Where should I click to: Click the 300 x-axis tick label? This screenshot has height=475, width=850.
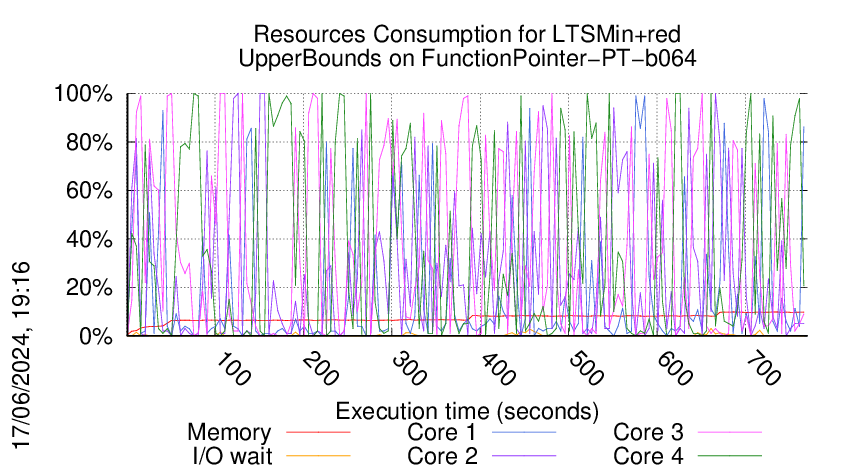410,369
